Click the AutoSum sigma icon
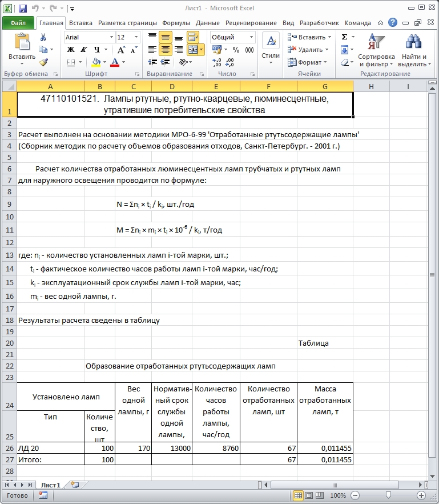 (x=344, y=37)
